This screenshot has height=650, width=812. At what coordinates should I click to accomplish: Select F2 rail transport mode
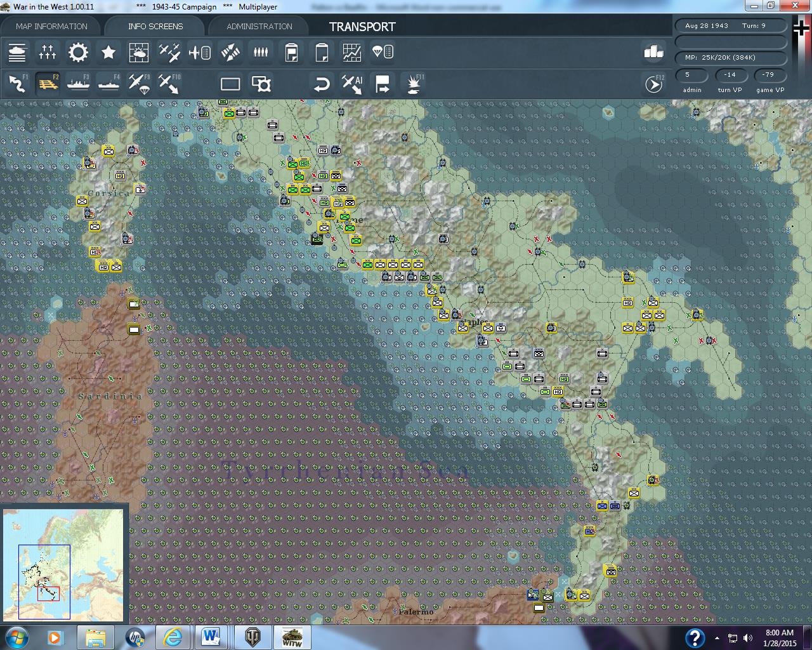pyautogui.click(x=48, y=84)
